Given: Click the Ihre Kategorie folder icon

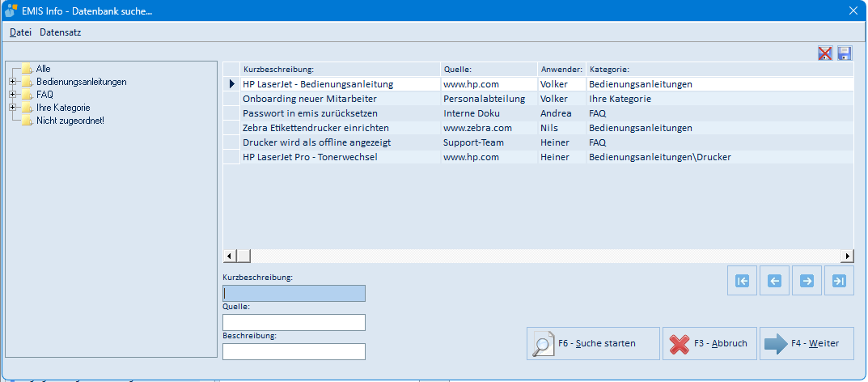Looking at the screenshot, I should tap(28, 108).
